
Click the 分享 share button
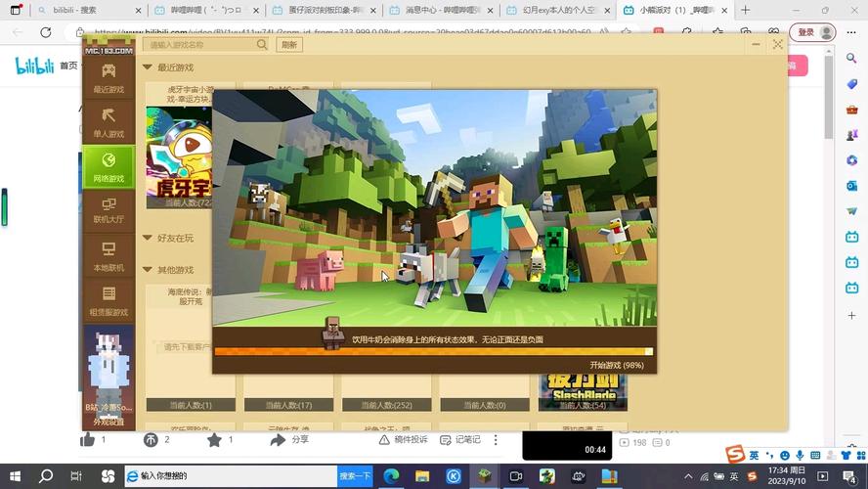[289, 440]
